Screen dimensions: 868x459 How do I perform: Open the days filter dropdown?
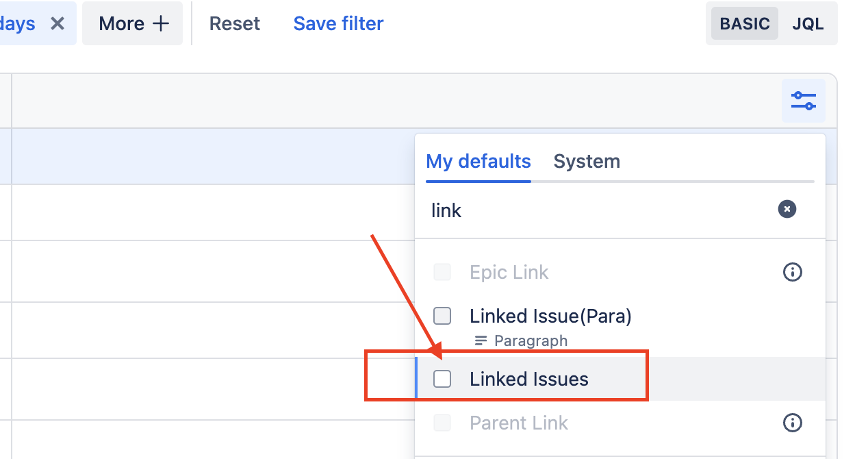point(19,23)
